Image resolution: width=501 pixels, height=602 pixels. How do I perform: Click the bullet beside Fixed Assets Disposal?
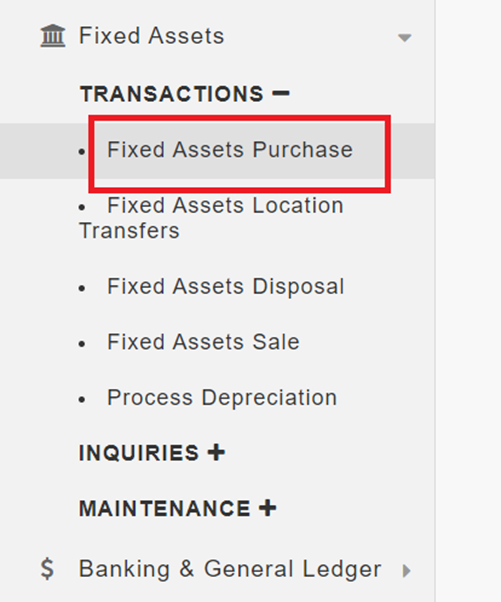(x=82, y=288)
